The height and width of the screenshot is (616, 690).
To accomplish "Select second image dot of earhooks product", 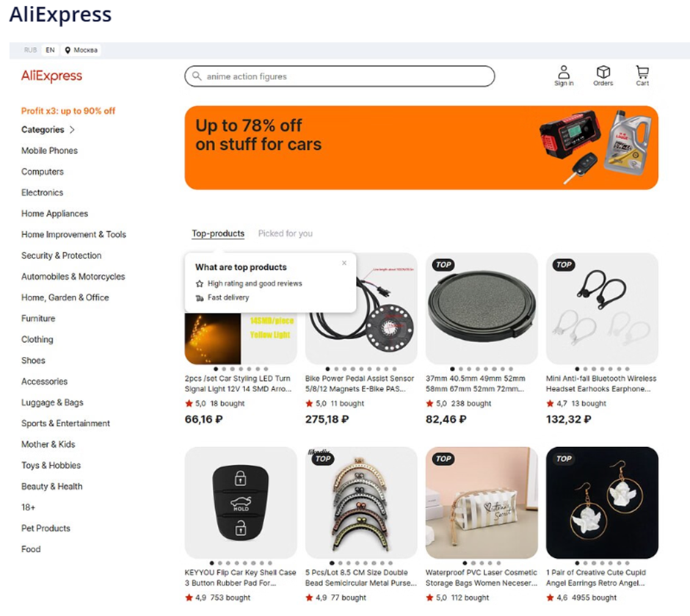I will click(585, 369).
